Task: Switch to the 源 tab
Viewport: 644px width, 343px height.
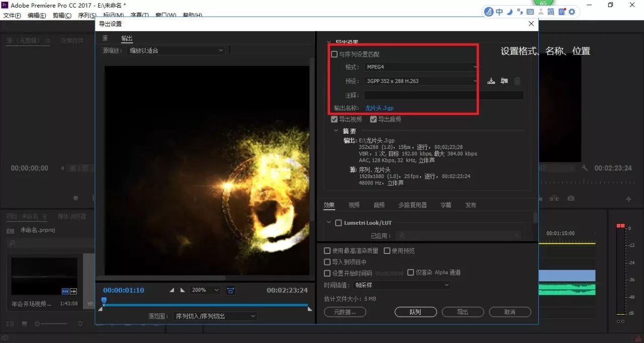Action: pyautogui.click(x=105, y=38)
